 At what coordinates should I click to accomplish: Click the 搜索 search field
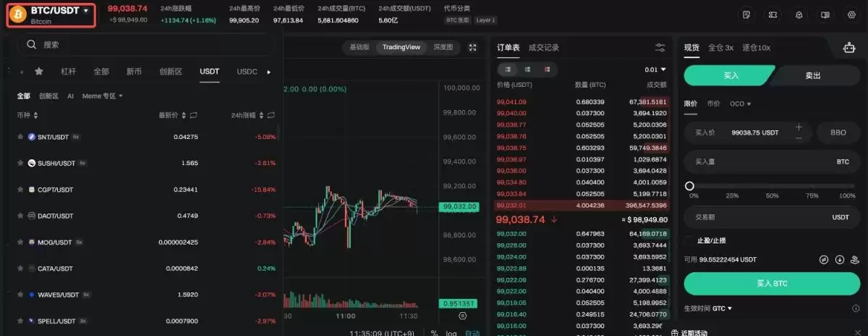146,45
